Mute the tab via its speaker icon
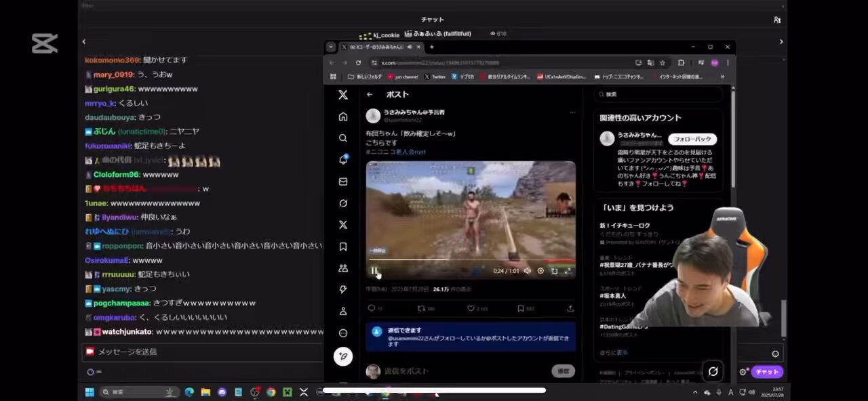The height and width of the screenshot is (401, 868). click(410, 47)
